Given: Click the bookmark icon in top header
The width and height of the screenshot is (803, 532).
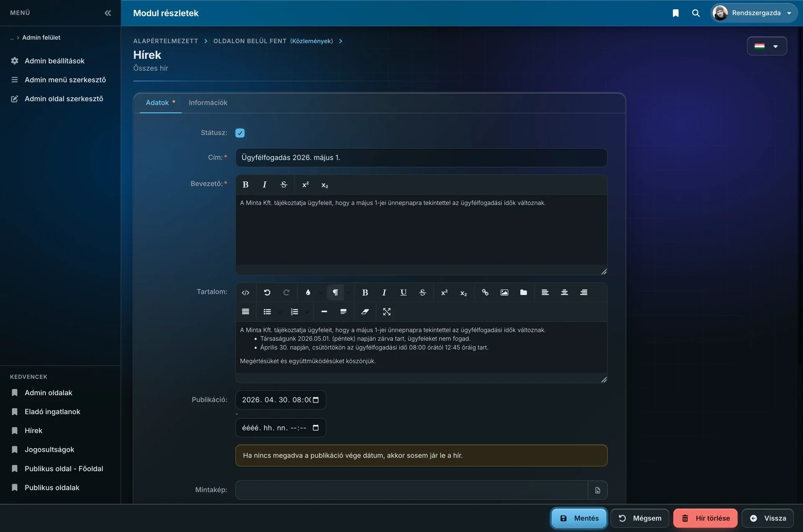Looking at the screenshot, I should point(675,13).
